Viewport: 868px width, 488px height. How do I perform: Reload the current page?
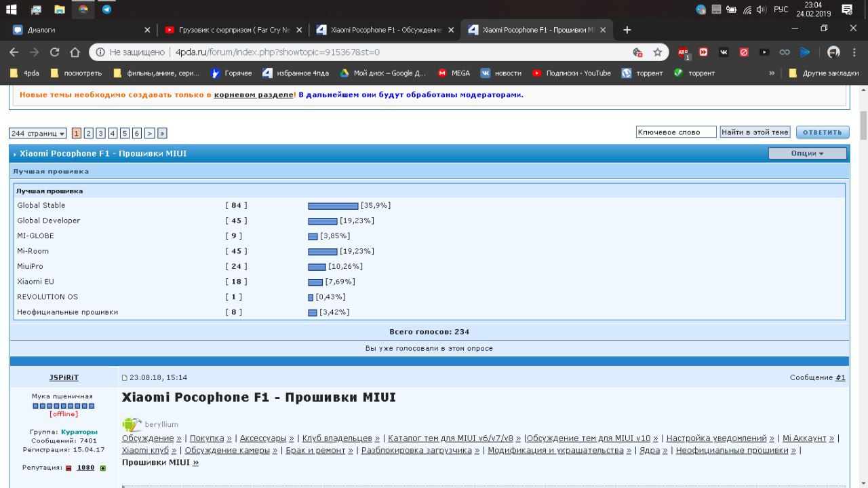pos(55,52)
